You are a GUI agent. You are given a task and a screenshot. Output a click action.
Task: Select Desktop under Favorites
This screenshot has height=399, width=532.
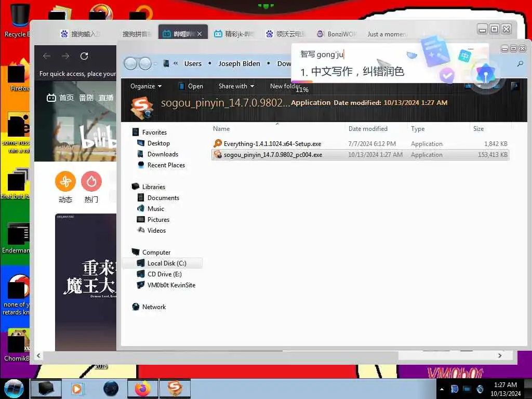pos(153,143)
